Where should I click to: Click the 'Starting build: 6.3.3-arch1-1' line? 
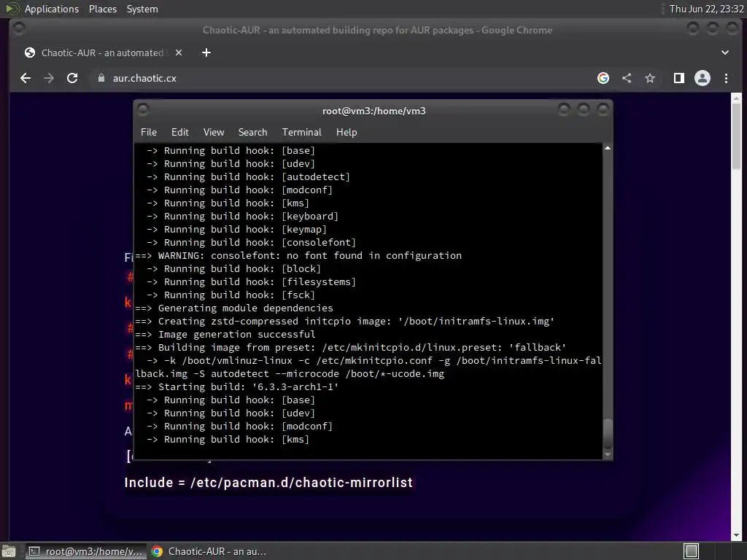(x=237, y=386)
